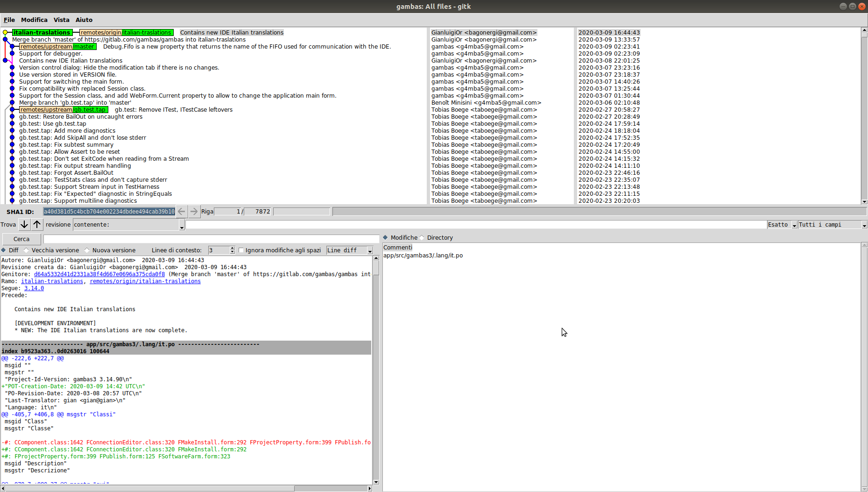Image resolution: width=868 pixels, height=492 pixels.
Task: Click the find previous up arrow
Action: (x=37, y=225)
